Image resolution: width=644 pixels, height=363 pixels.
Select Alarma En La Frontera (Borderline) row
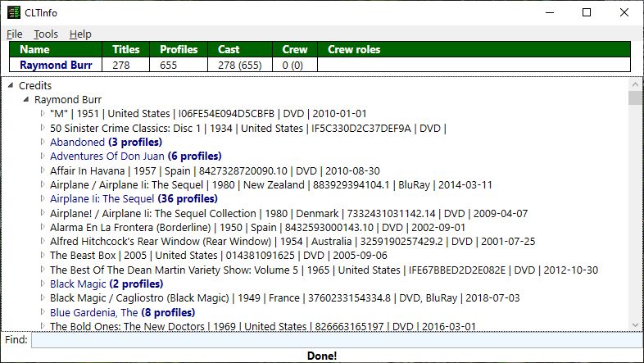(257, 227)
